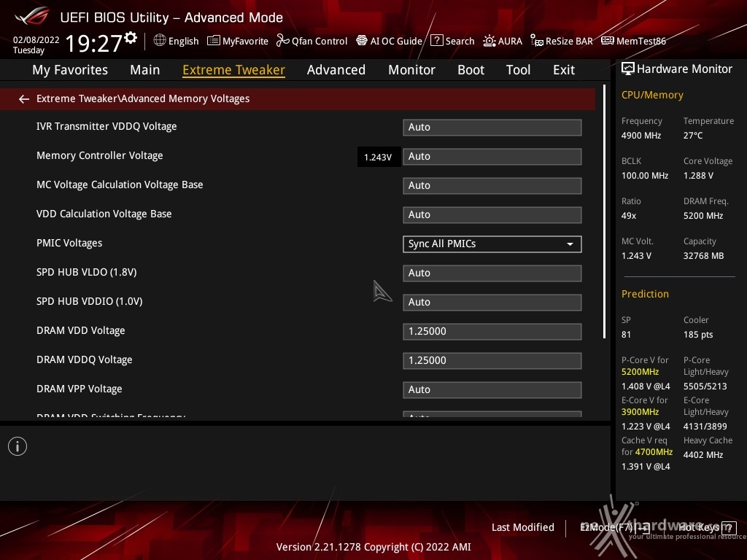Viewport: 747px width, 560px height.
Task: Click the info icon in the help panel
Action: point(18,446)
